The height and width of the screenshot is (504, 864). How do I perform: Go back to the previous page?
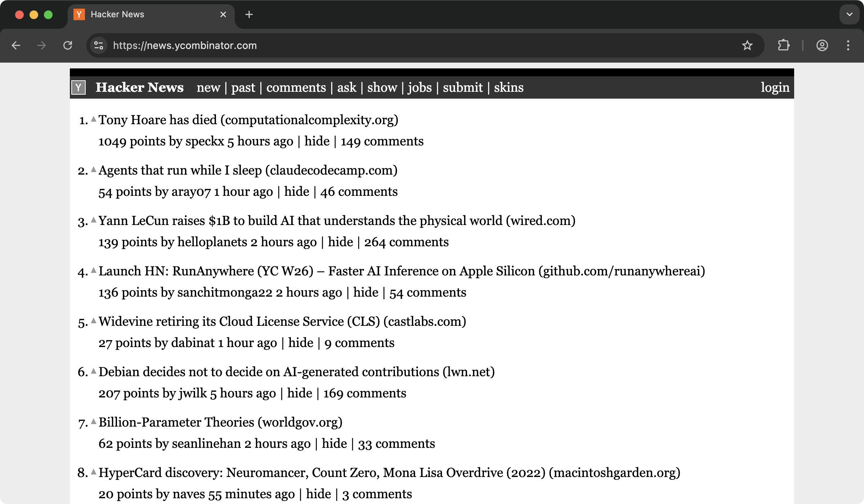[16, 45]
